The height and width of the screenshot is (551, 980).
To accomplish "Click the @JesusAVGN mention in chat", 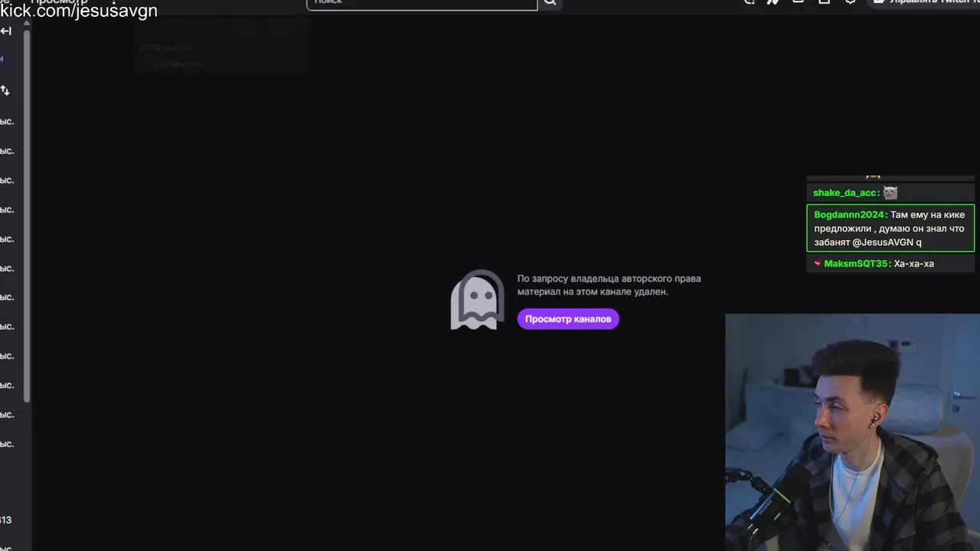I will [883, 243].
